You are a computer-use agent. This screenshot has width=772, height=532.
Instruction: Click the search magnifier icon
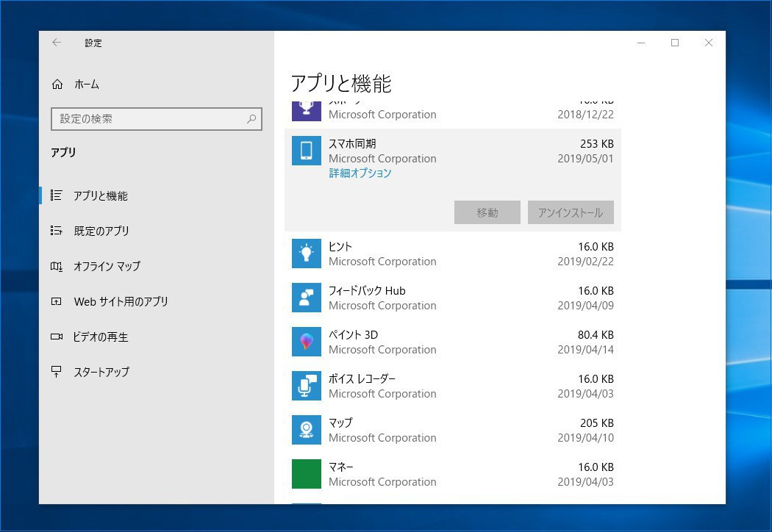pyautogui.click(x=251, y=118)
